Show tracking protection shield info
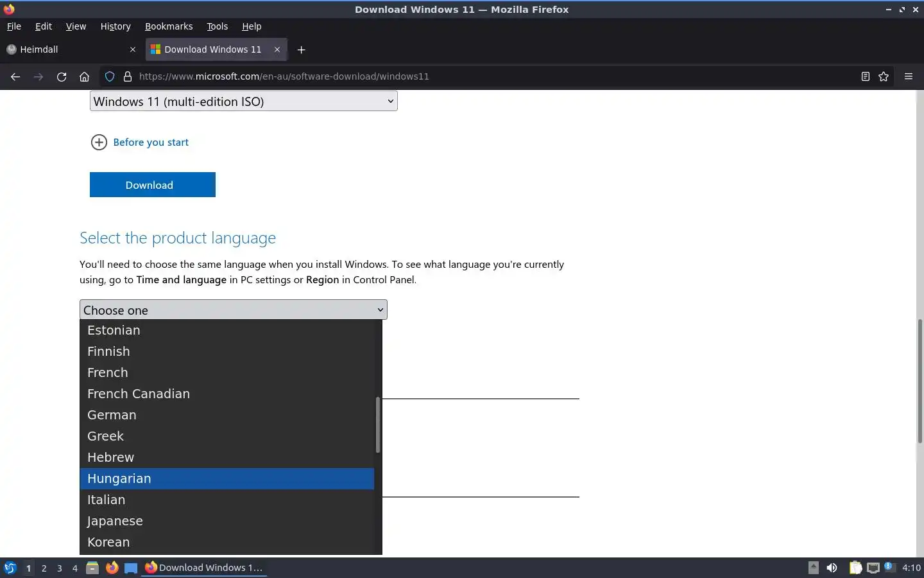This screenshot has width=924, height=578. tap(110, 76)
